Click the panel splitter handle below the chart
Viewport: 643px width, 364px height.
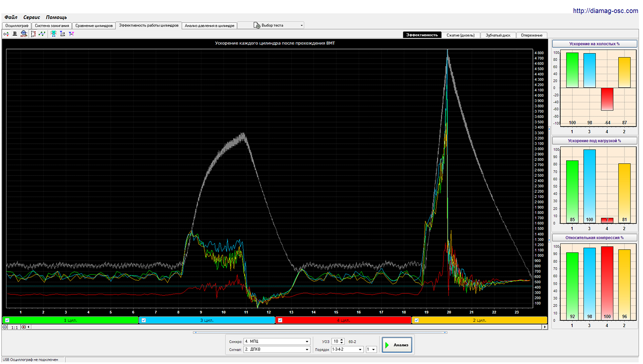click(320, 332)
